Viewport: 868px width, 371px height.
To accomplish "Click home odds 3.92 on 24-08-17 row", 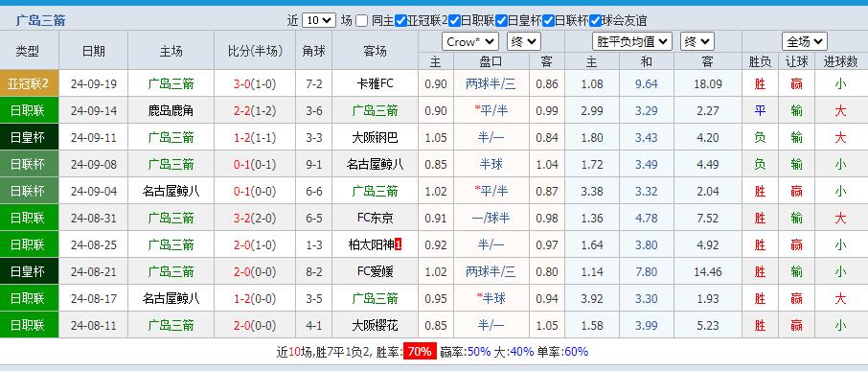I will [592, 298].
